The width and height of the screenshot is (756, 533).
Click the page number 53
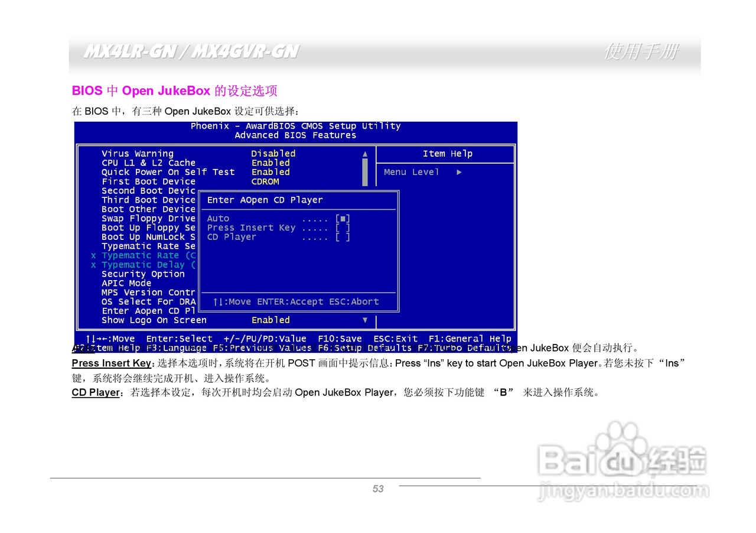coord(378,489)
